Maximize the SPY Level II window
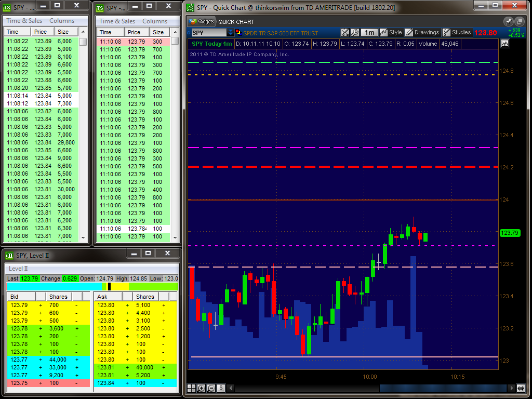Screen dimensions: 532x399 pyautogui.click(x=148, y=253)
